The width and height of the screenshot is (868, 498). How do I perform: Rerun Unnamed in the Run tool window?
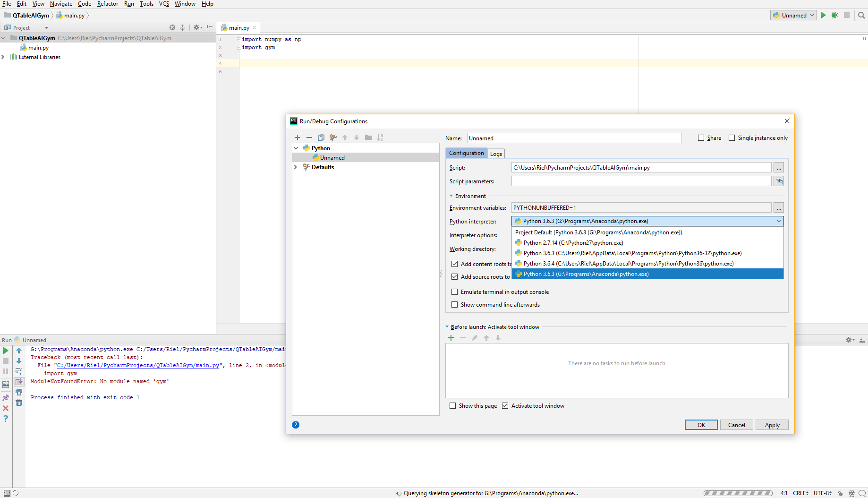(6, 351)
